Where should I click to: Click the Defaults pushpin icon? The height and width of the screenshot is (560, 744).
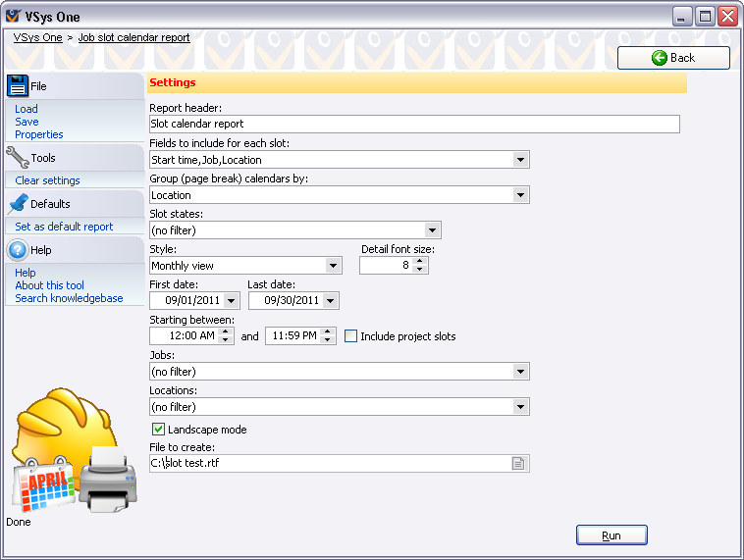(18, 204)
